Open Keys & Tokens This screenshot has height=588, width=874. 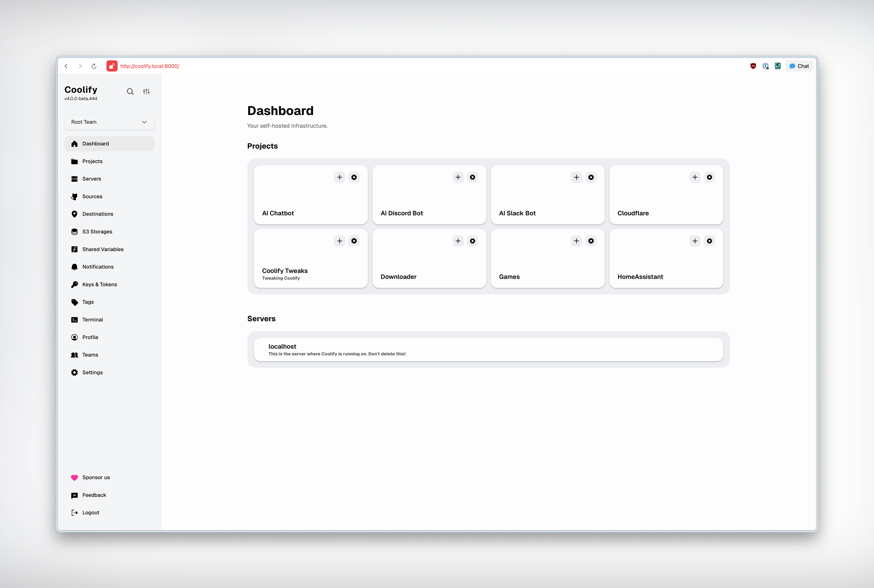[x=99, y=284]
